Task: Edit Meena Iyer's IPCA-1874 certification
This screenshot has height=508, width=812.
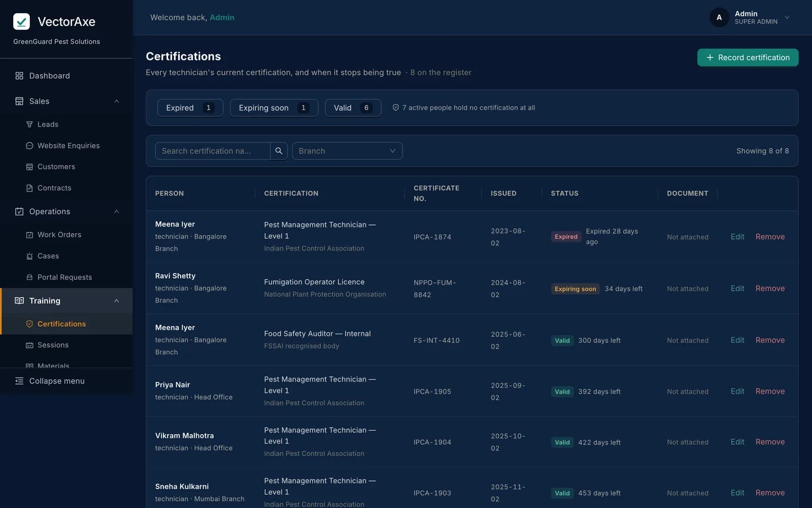Action: tap(737, 237)
